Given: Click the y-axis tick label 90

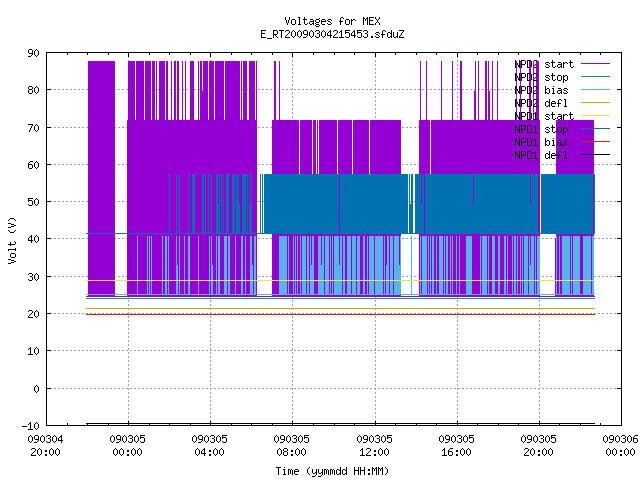Looking at the screenshot, I should tap(34, 53).
